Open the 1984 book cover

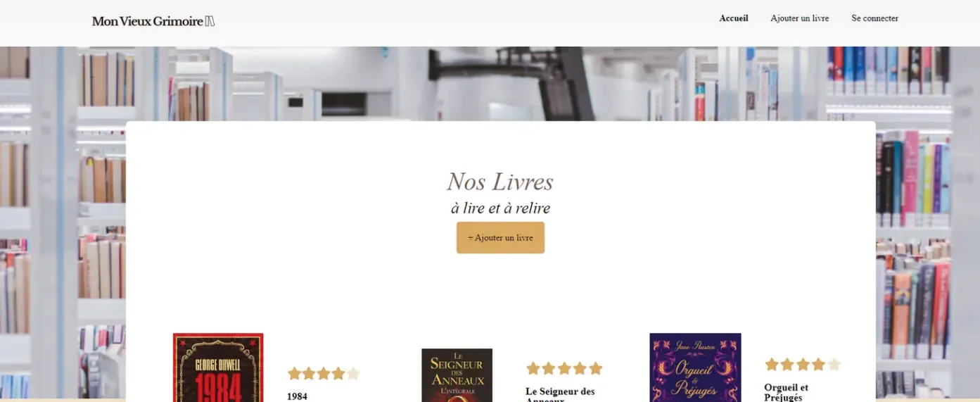point(218,368)
